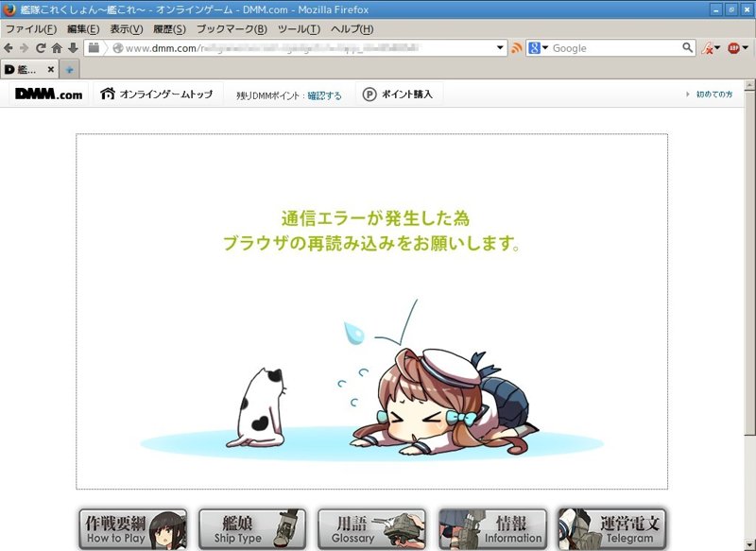Screen dimensions: 756x551
Task: Click the address bar URL field
Action: [x=309, y=47]
